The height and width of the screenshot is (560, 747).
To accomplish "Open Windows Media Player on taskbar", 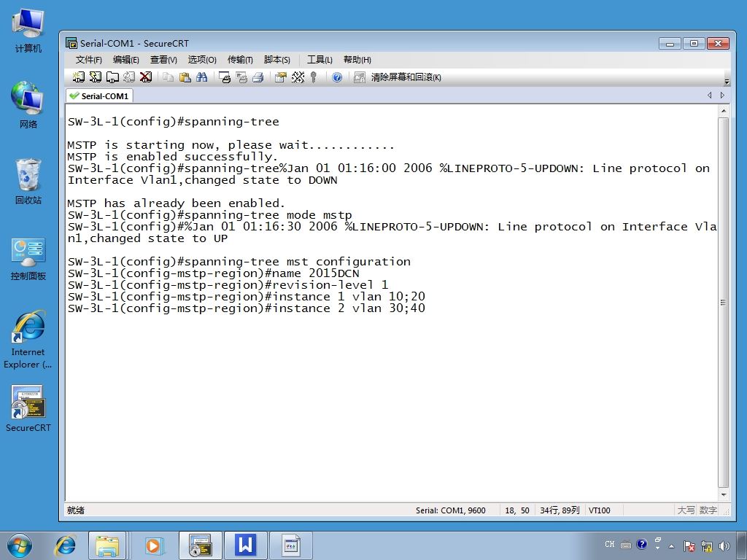I will (153, 545).
